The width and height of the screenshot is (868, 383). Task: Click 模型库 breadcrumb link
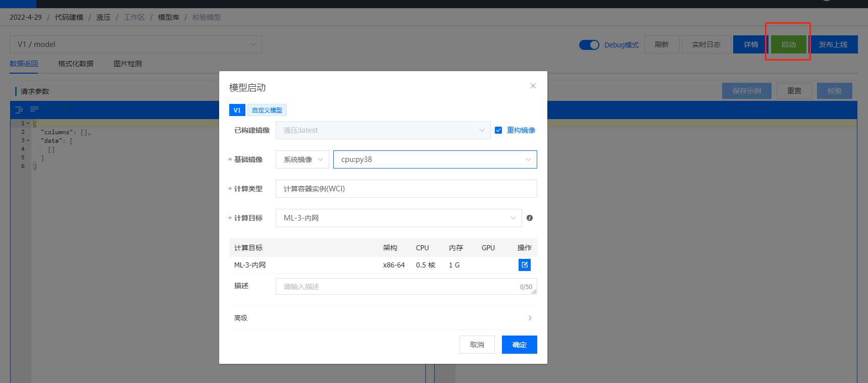click(x=169, y=17)
